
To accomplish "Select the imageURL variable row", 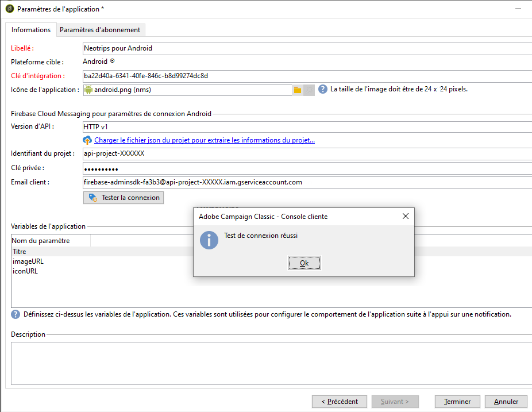I will tap(102, 261).
